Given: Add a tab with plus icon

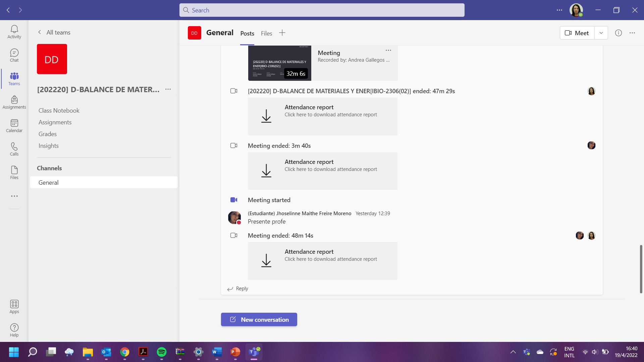Looking at the screenshot, I should pyautogui.click(x=282, y=33).
